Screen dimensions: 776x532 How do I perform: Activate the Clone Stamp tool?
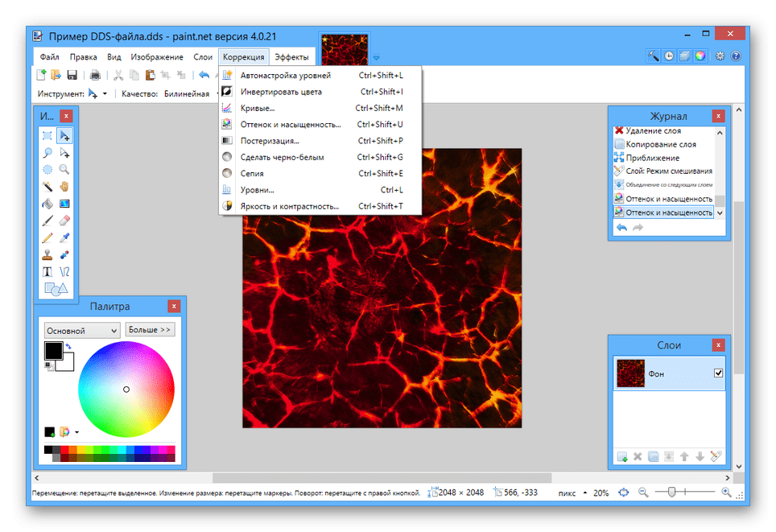coord(47,254)
